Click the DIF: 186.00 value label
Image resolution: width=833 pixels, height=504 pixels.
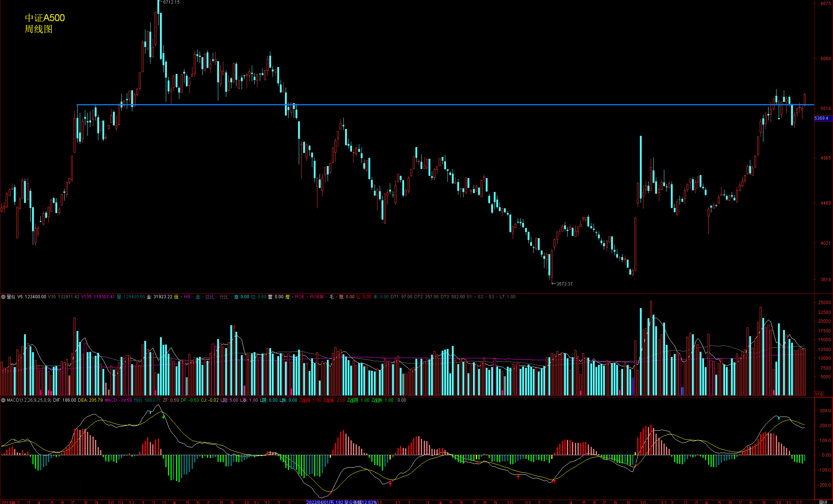[64, 400]
